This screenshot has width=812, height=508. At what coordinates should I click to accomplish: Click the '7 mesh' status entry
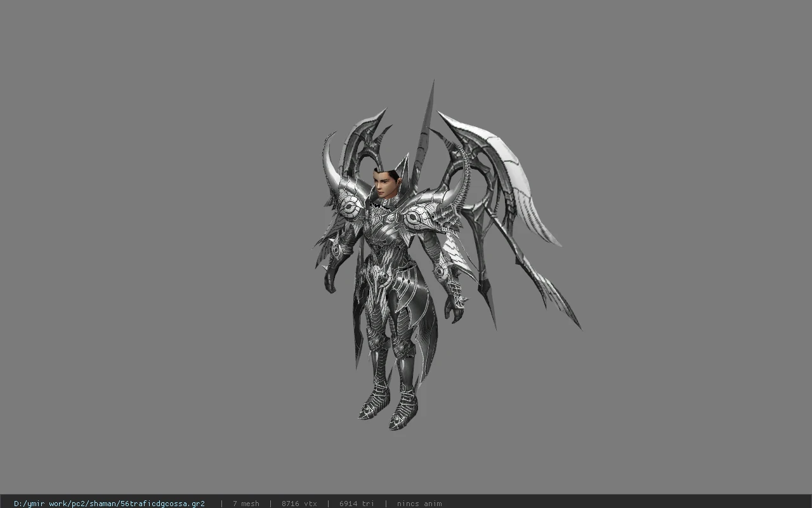(x=246, y=504)
